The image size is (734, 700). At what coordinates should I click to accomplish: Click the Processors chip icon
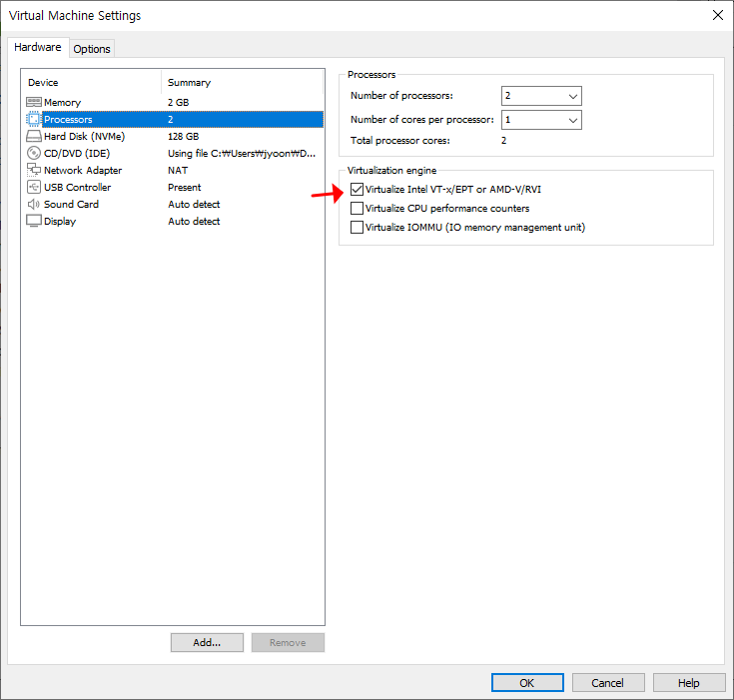point(34,119)
